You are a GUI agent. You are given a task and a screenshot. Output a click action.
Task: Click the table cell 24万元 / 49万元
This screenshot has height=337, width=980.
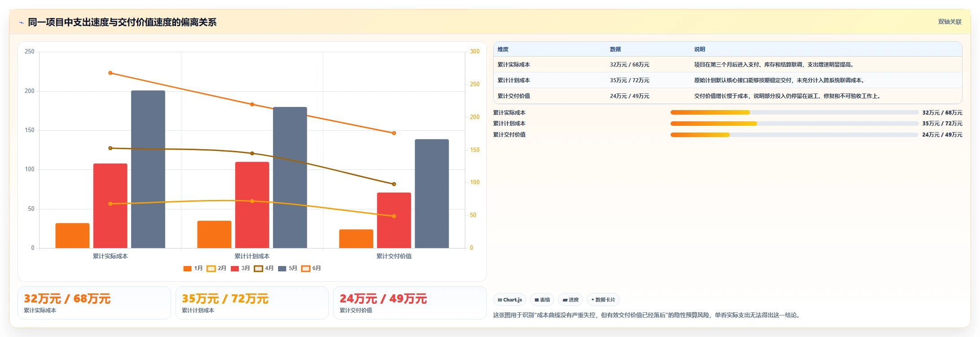[630, 96]
